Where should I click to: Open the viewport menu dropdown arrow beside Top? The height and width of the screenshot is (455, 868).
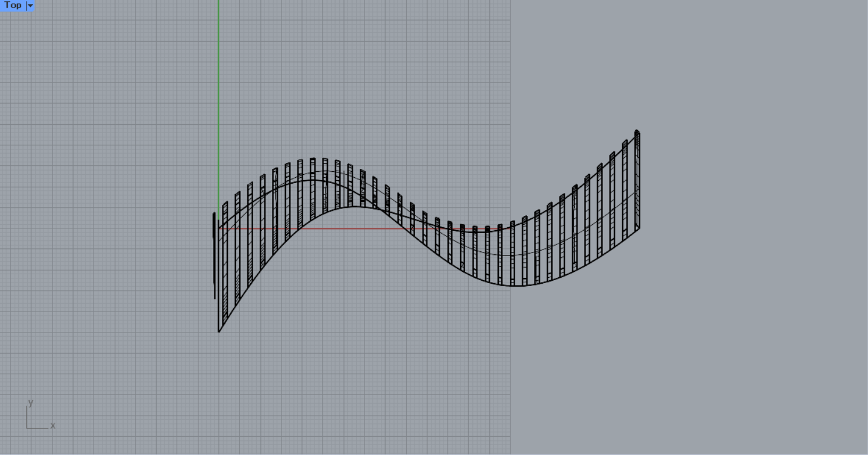pyautogui.click(x=30, y=5)
